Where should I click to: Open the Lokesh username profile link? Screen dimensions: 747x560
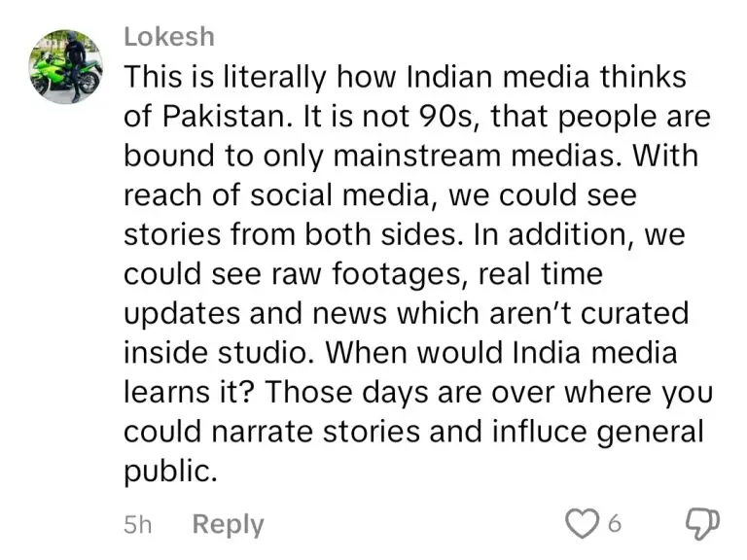tap(168, 37)
